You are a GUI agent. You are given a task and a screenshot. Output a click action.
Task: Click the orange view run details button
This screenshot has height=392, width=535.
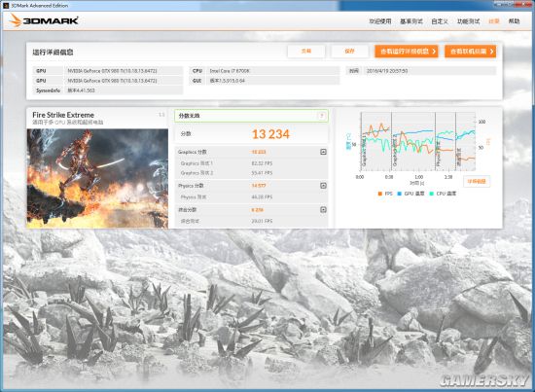407,52
